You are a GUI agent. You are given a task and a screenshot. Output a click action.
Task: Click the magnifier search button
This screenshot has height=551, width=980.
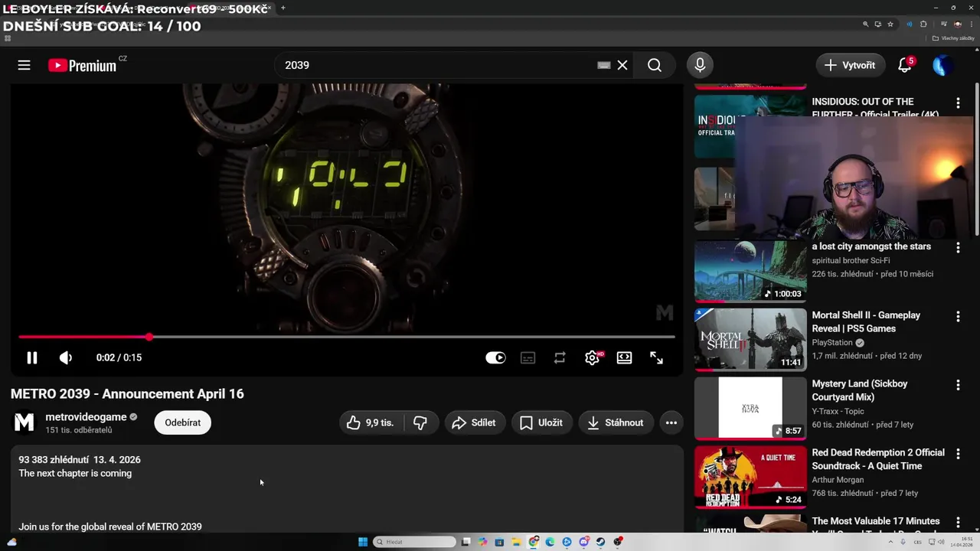[x=655, y=65]
